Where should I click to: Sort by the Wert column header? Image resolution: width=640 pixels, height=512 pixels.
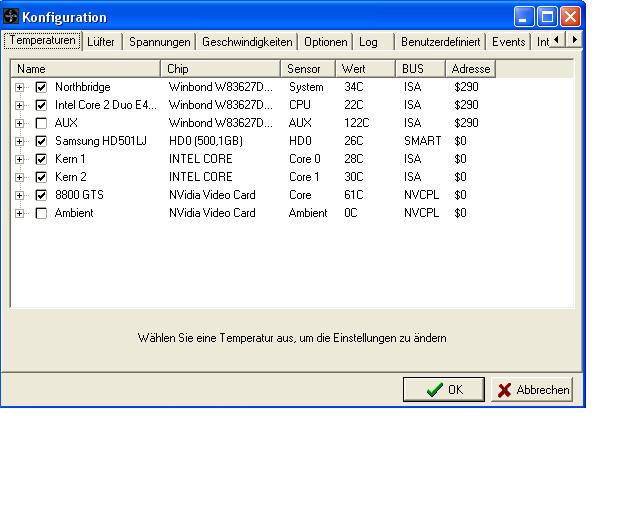click(x=365, y=69)
